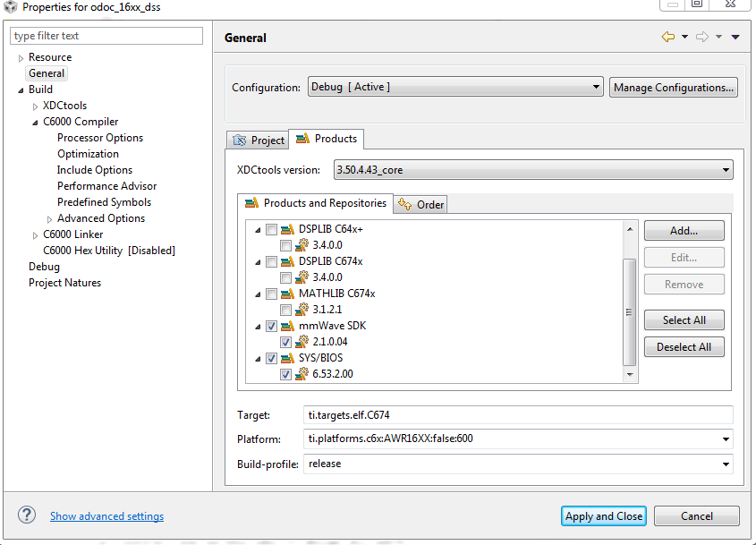Image resolution: width=756 pixels, height=545 pixels.
Task: Uncheck SYS/BIOS version 6.53.2.00
Action: click(286, 373)
